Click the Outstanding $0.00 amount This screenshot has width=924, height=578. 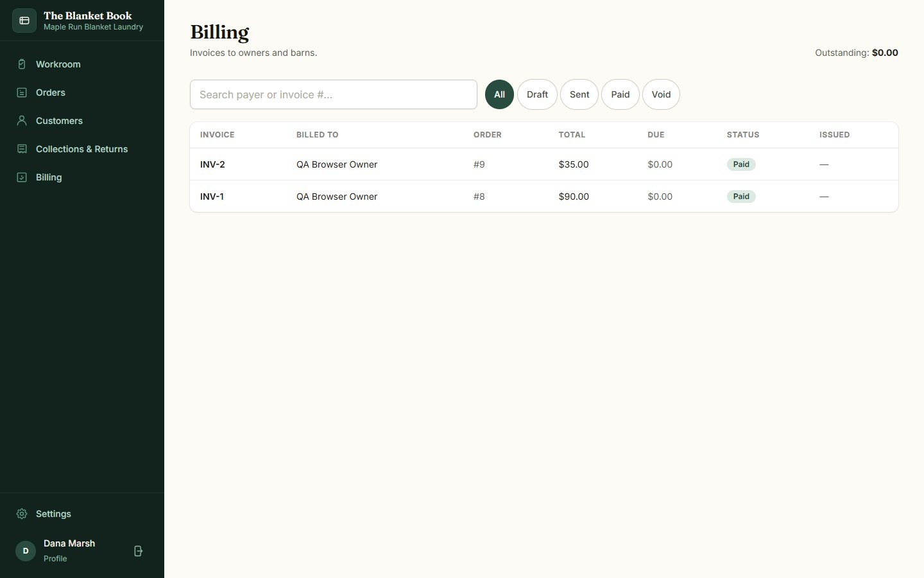coord(885,53)
